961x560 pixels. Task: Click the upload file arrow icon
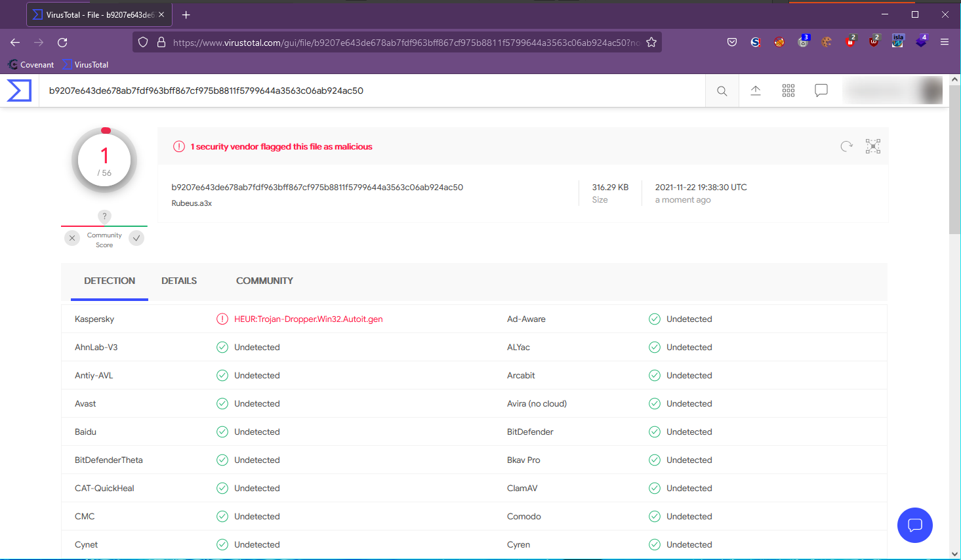click(x=756, y=90)
